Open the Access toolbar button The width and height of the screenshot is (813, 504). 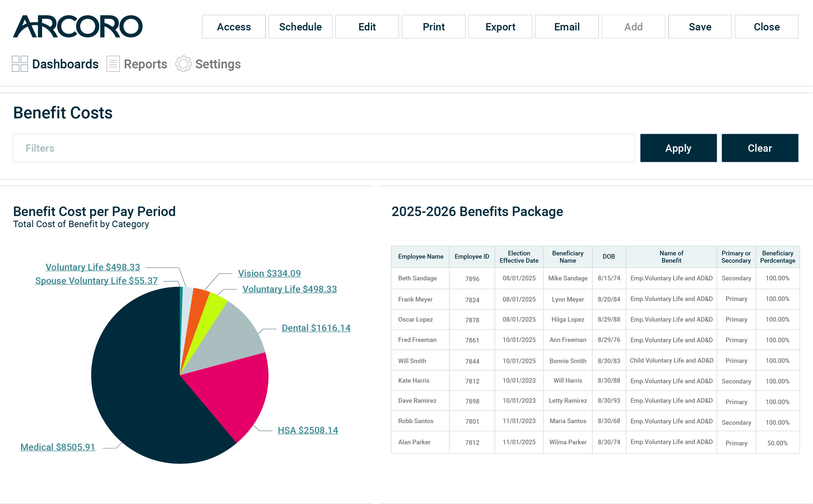coord(234,27)
